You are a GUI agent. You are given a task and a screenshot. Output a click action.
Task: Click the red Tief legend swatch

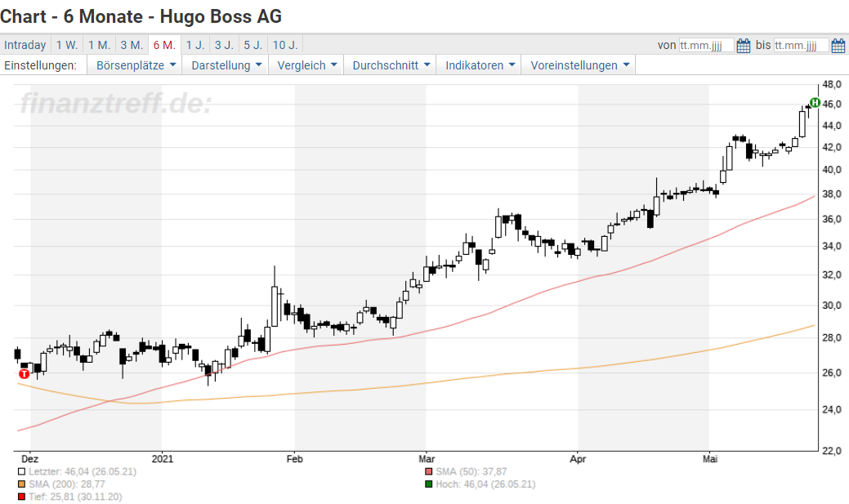click(22, 497)
